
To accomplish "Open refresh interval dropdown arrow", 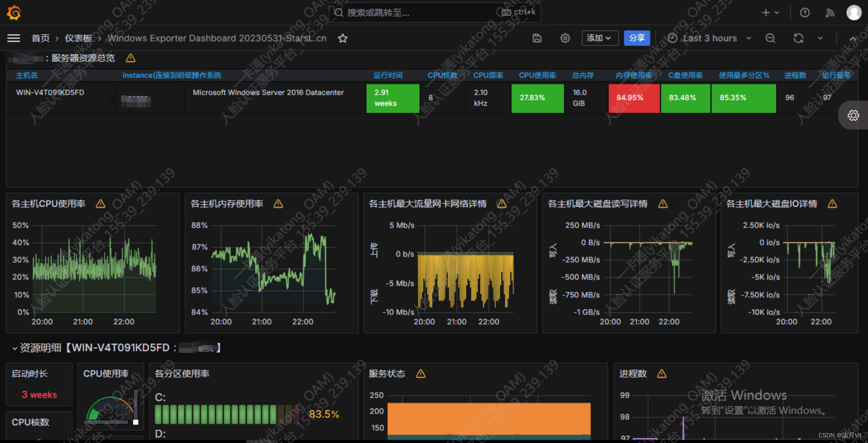I will coord(820,38).
